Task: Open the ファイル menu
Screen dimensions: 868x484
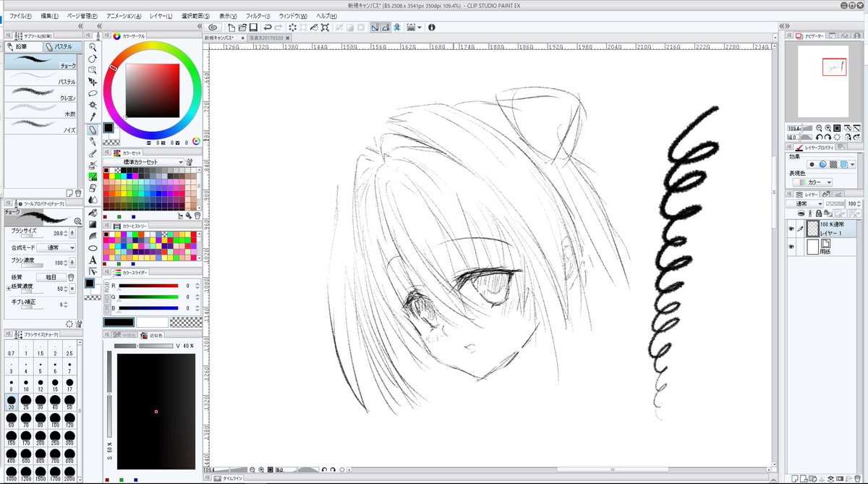Action: pyautogui.click(x=16, y=15)
